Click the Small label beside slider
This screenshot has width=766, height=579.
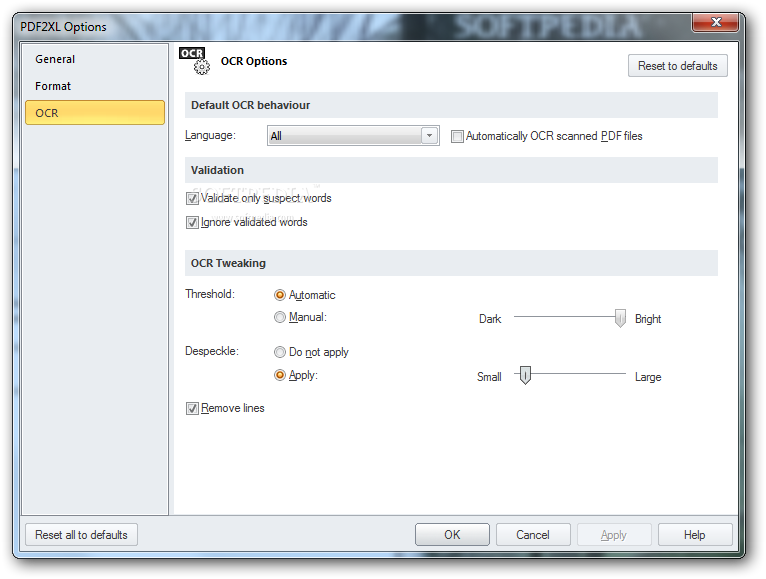[x=489, y=377]
